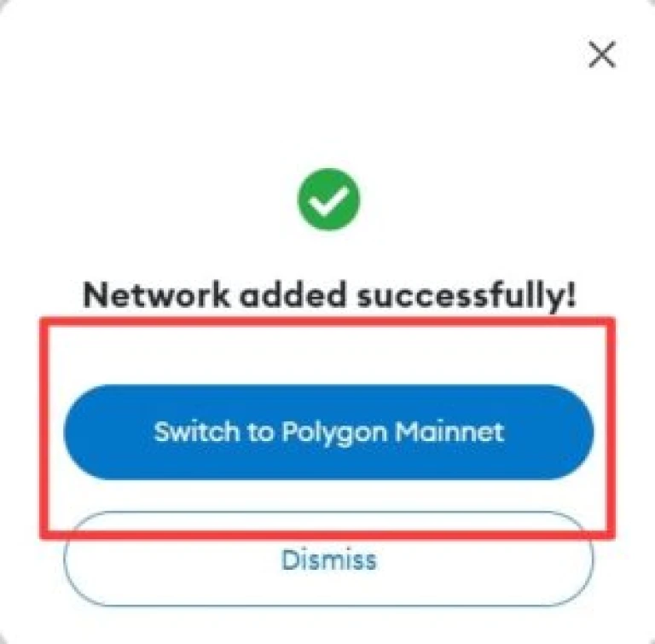Click the word 'Network' in the heading
Screen dimensions: 655x644
pyautogui.click(x=156, y=294)
